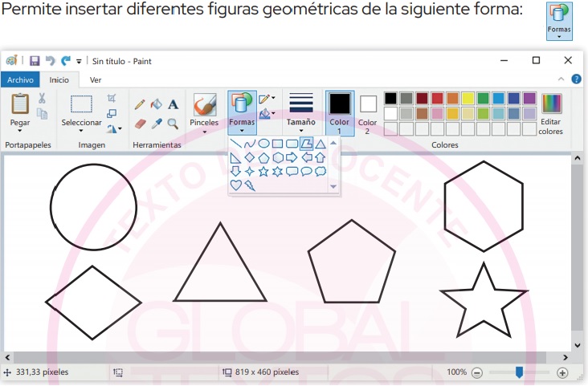Open Customize Quick Access Toolbar arrow
Screen dimensions: 588x386
click(79, 61)
